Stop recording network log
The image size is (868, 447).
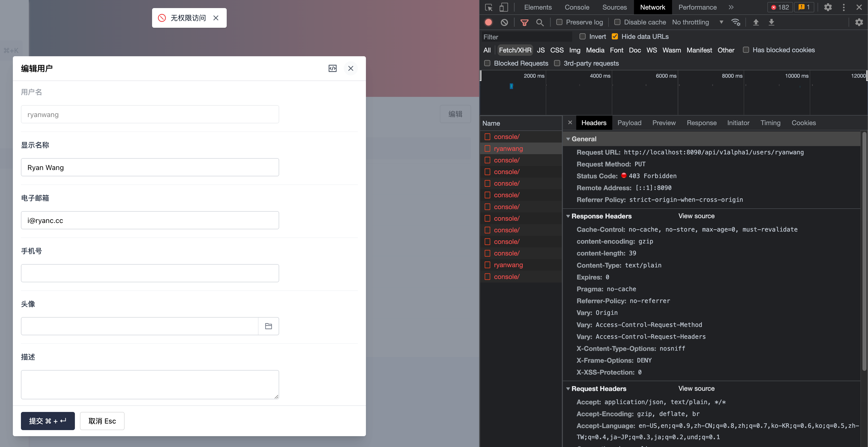488,22
